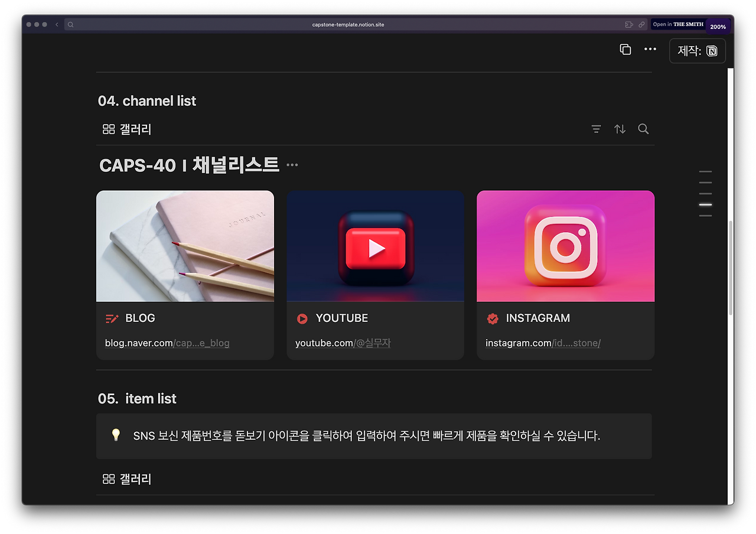
Task: Click the SNS 제품번호 callout text
Action: point(366,436)
